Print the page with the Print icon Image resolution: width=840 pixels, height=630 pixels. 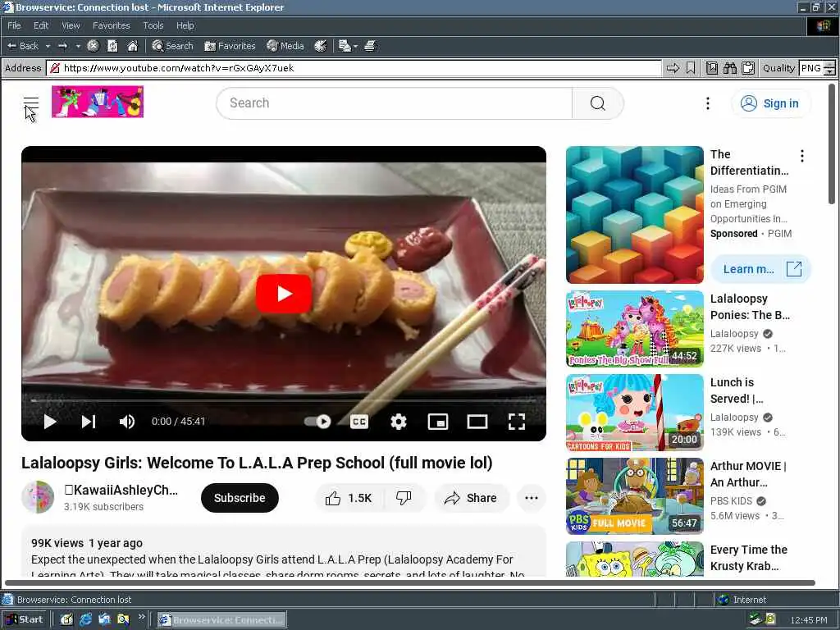click(x=370, y=46)
